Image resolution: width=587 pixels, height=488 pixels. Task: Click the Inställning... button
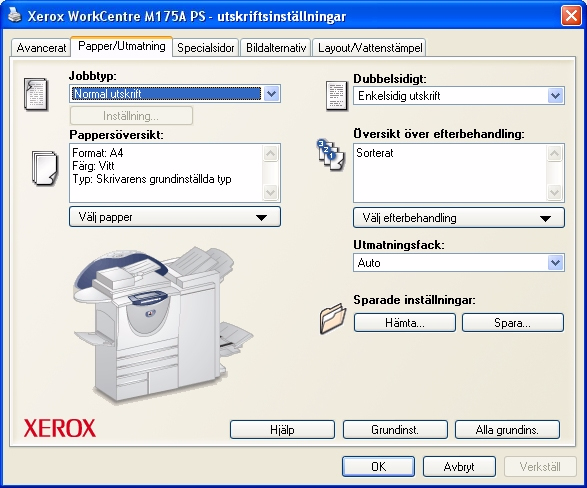(131, 116)
